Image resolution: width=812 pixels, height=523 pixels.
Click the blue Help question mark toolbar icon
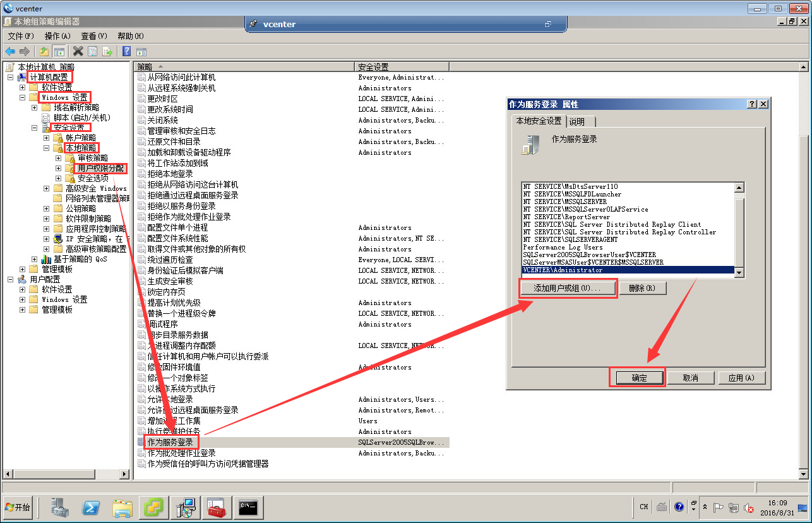click(x=127, y=51)
